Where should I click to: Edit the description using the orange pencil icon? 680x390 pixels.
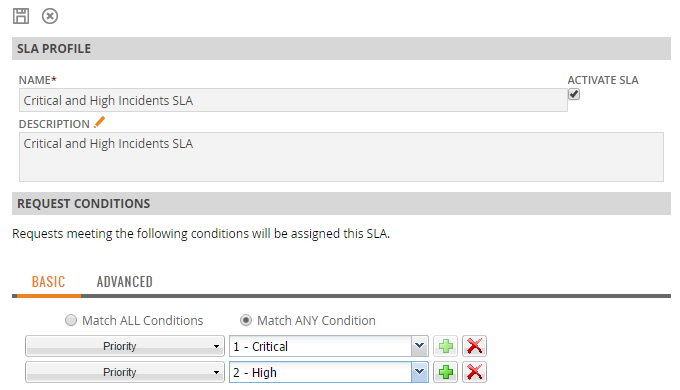click(x=99, y=122)
